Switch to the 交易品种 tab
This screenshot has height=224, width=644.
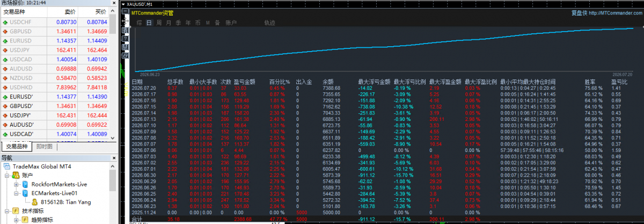point(17,146)
